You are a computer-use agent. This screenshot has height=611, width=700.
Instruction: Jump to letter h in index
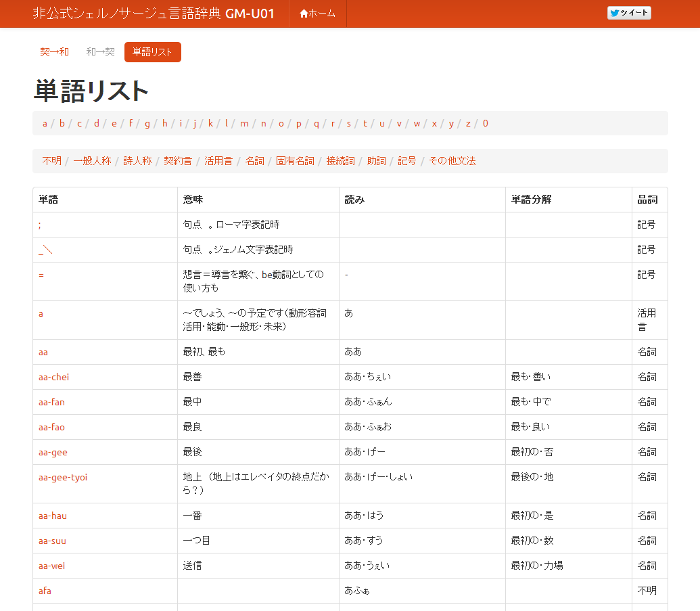pos(165,124)
